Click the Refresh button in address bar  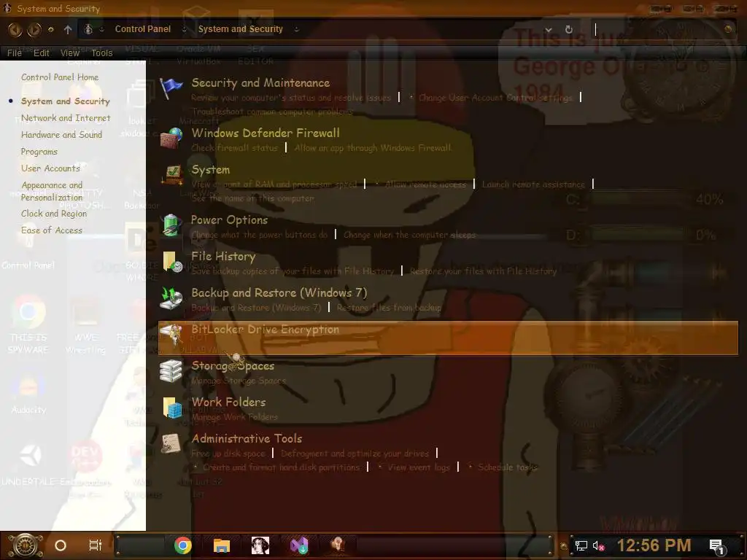point(569,29)
